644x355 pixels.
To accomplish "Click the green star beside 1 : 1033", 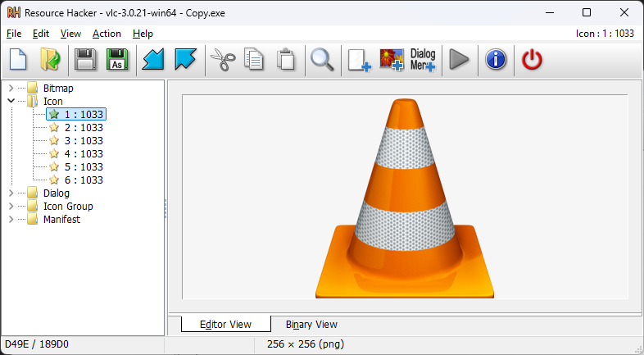I will tap(54, 114).
